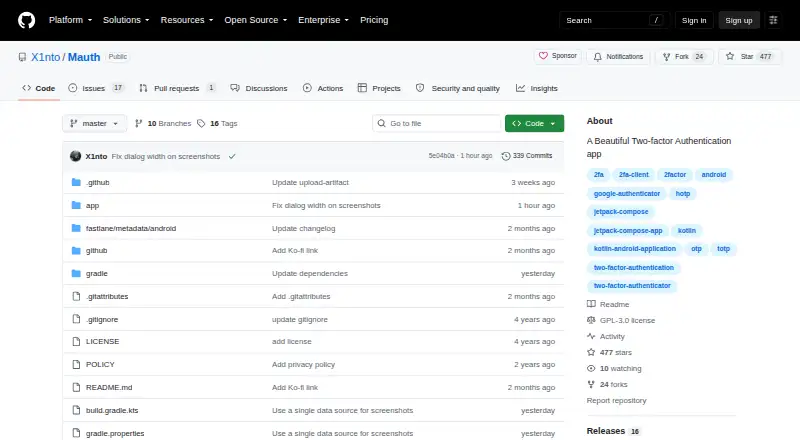The width and height of the screenshot is (800, 440).
Task: Open the header menu icon beside Sign up
Action: click(x=773, y=20)
